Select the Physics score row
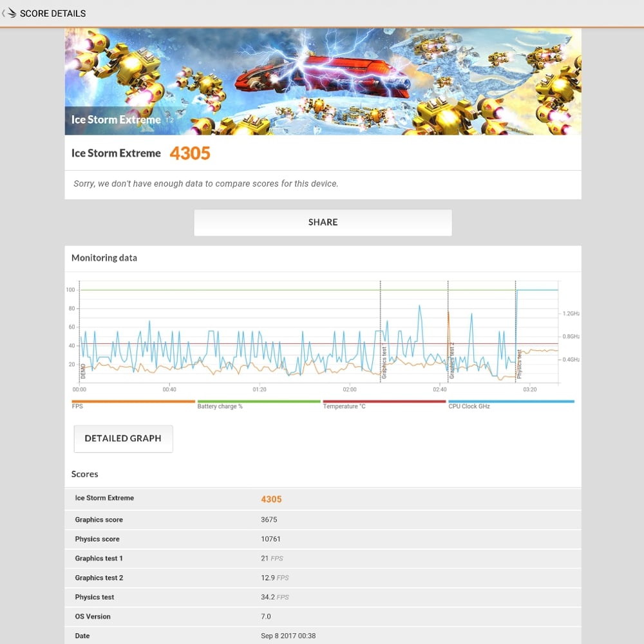The width and height of the screenshot is (644, 644). (x=323, y=539)
